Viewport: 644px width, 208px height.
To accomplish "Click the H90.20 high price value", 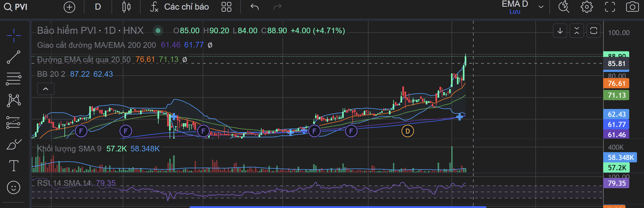I will coord(216,31).
